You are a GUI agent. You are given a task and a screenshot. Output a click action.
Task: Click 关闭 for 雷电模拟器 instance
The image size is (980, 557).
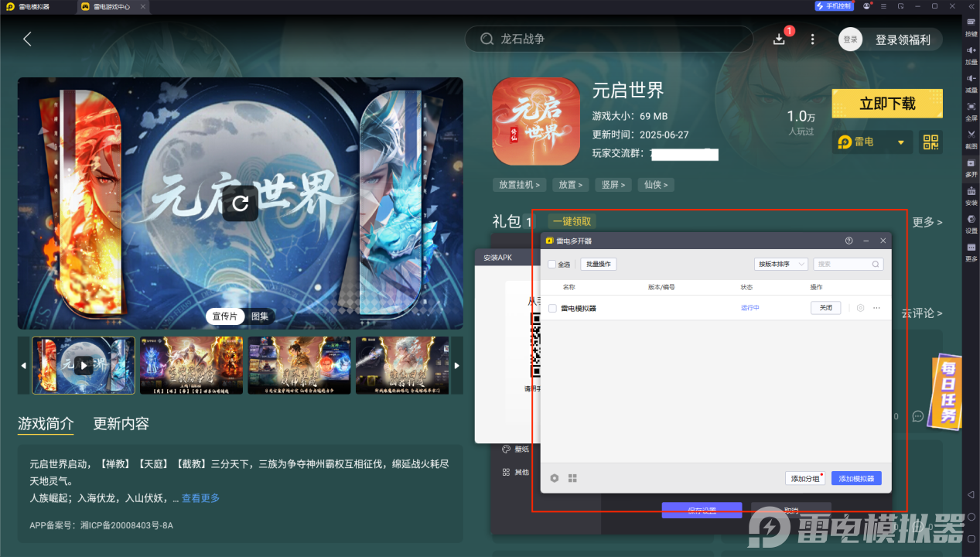[x=825, y=308]
